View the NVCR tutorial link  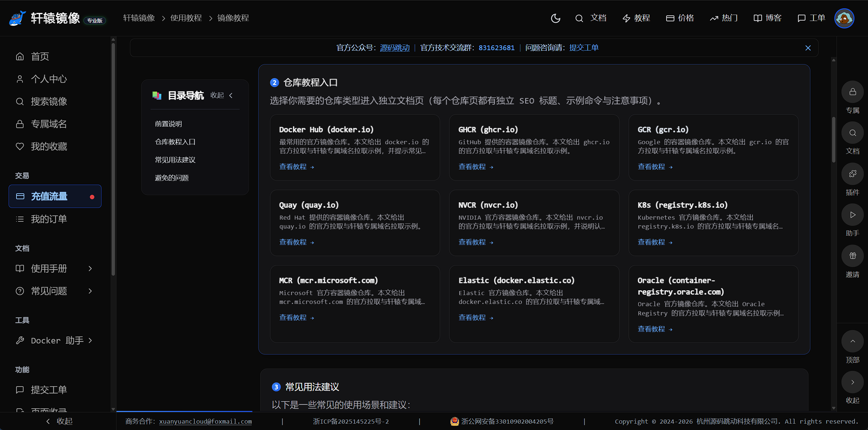[x=476, y=242]
